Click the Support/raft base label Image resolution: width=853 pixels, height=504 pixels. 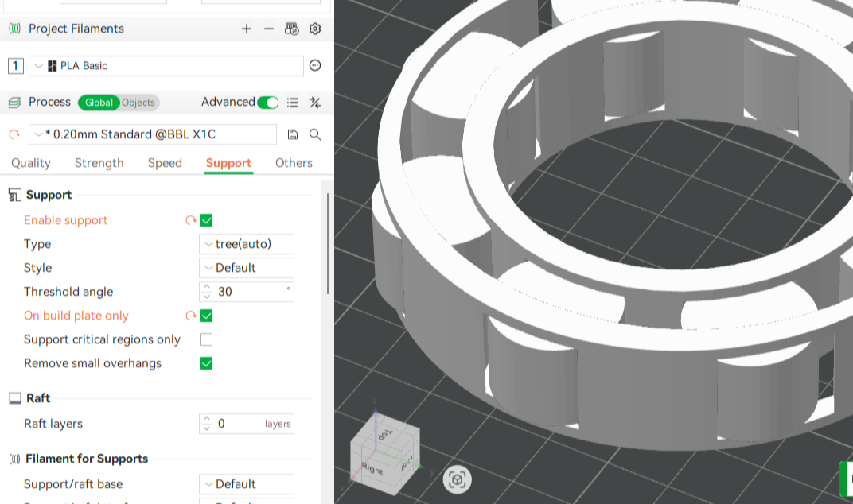tap(73, 484)
